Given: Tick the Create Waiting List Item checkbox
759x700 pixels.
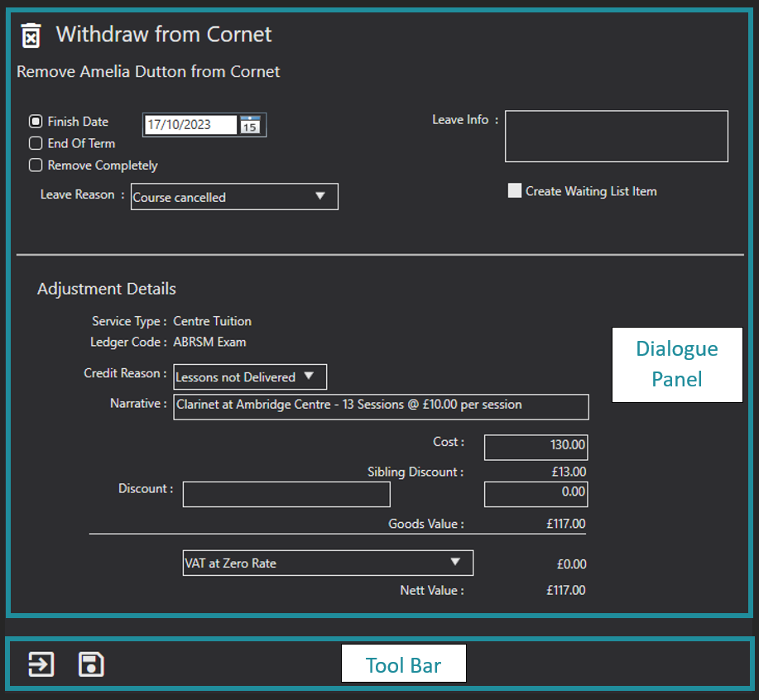Looking at the screenshot, I should [x=515, y=190].
